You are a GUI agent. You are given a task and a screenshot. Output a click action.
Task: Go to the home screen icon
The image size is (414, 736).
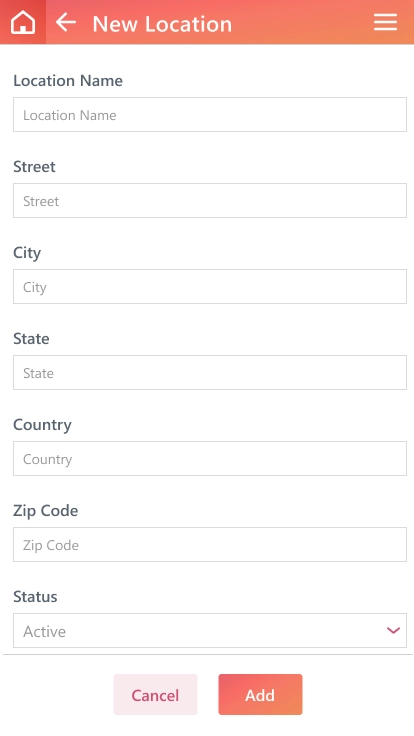(x=23, y=22)
